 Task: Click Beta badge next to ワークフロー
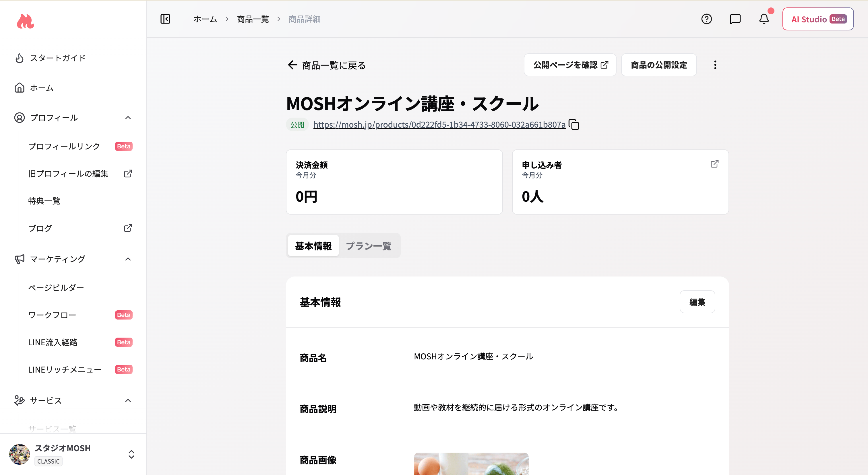point(124,315)
